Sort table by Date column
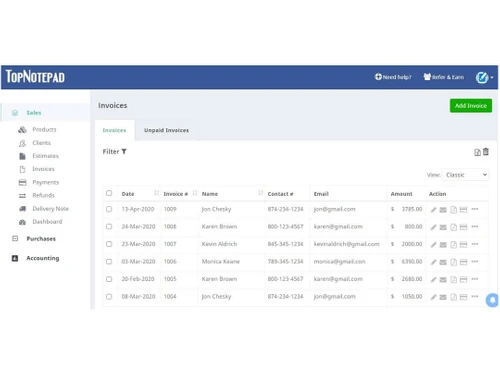This screenshot has width=500, height=375. [x=156, y=193]
